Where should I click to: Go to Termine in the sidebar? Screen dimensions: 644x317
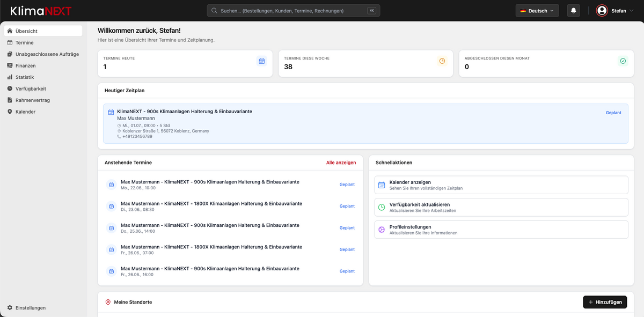43,42
